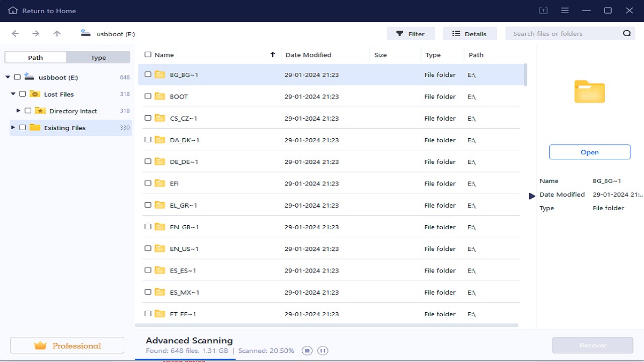Image resolution: width=644 pixels, height=362 pixels.
Task: Check the Directory Intact tree checkbox
Action: 28,111
